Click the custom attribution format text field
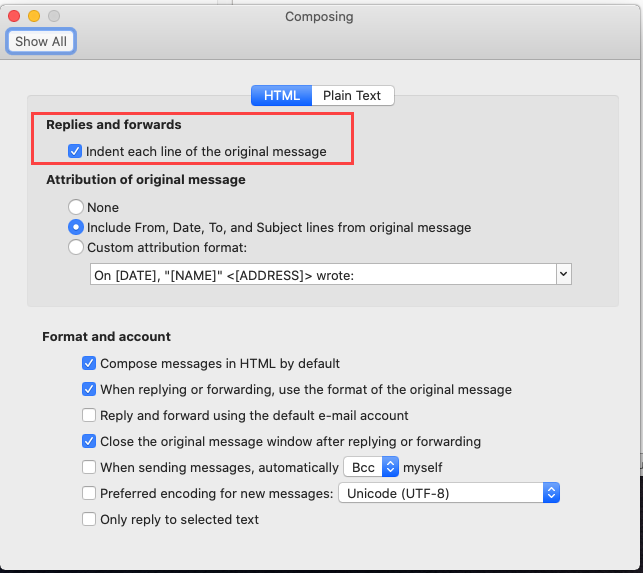Viewport: 643px width, 573px height. [323, 274]
